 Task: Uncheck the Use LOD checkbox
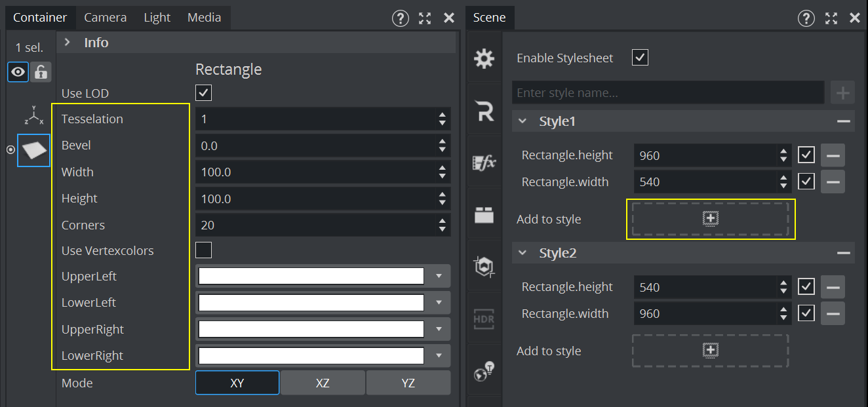[203, 92]
